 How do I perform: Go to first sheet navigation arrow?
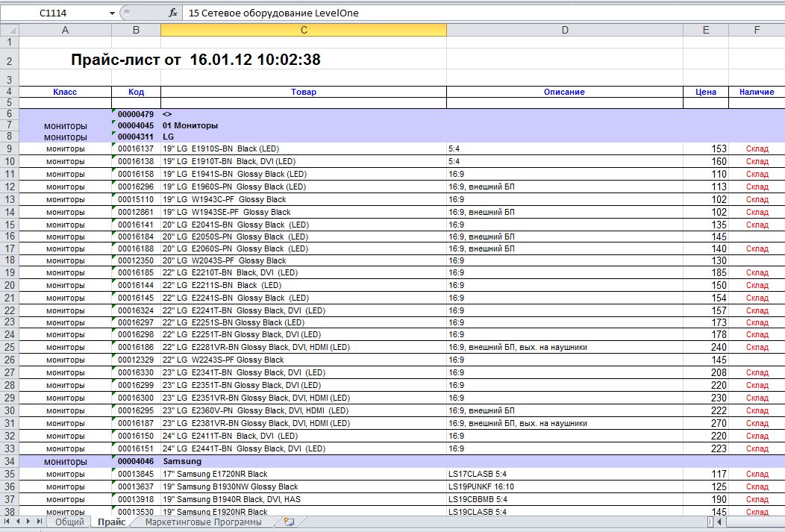7,522
